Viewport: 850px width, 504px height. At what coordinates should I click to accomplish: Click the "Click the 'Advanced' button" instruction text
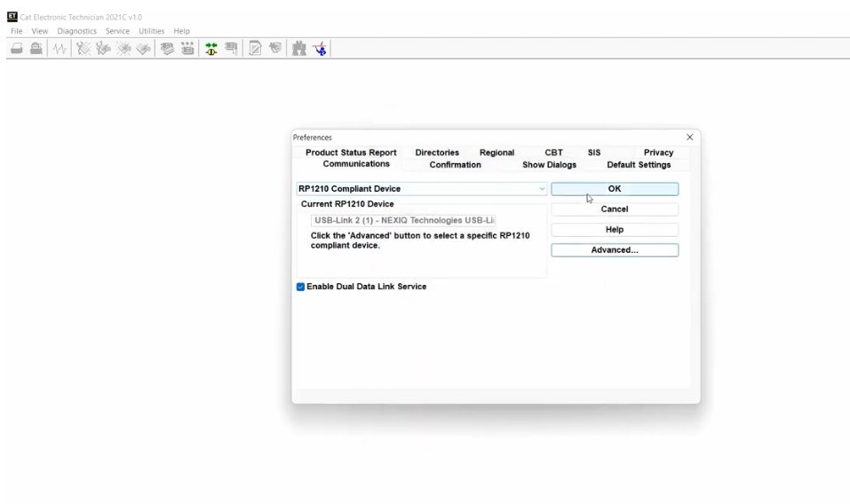[x=420, y=240]
